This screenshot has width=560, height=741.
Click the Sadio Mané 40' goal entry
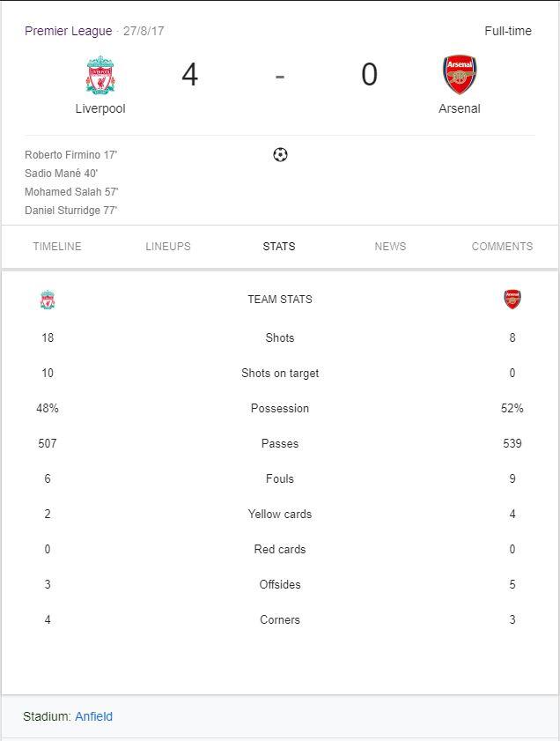tap(62, 174)
